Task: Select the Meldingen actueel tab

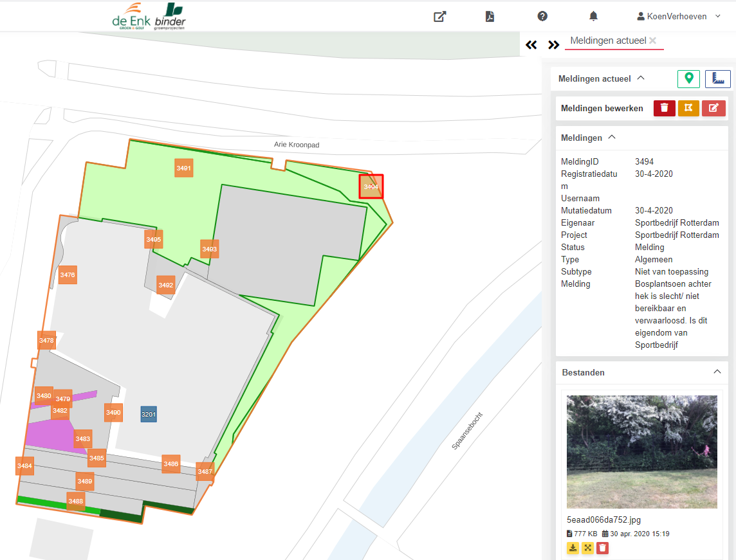Action: point(607,41)
